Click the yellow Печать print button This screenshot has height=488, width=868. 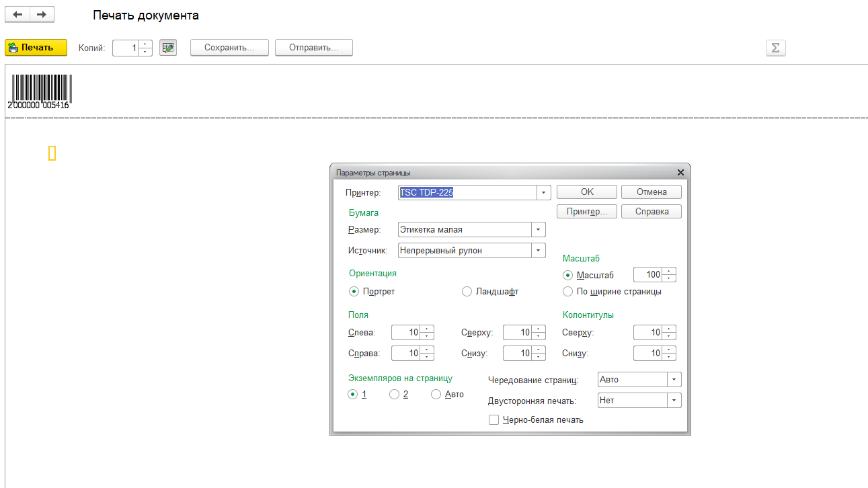coord(36,48)
